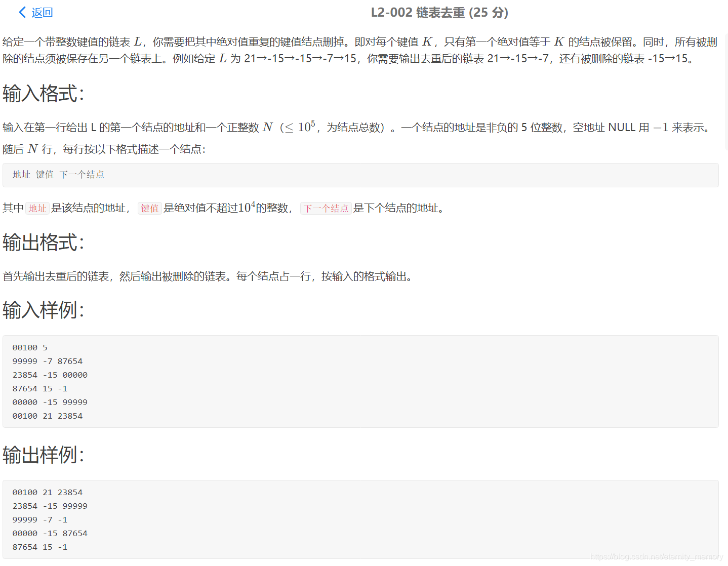Click input sample line '99999 -7 87654'

48,361
